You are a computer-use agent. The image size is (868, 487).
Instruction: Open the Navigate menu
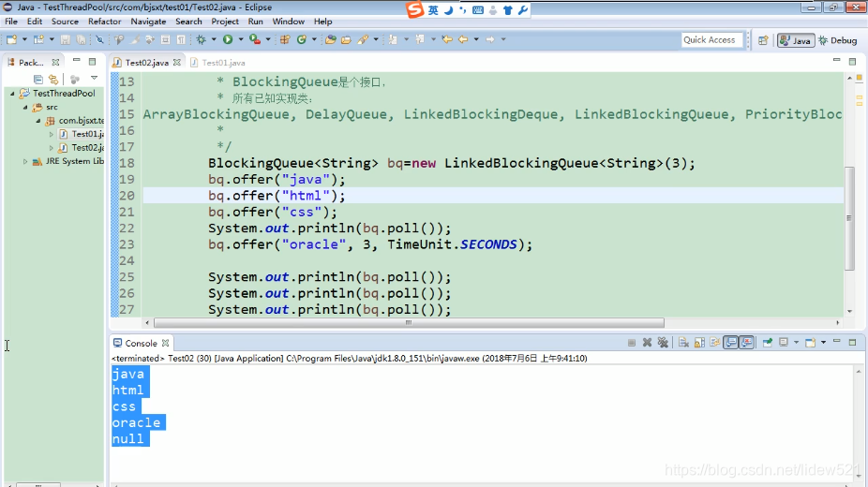pos(148,22)
